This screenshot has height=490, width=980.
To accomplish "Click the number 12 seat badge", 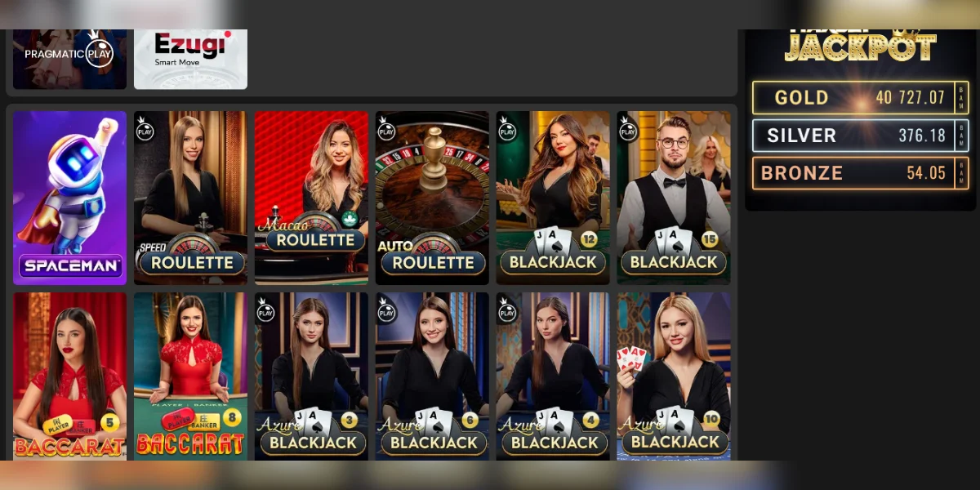I will (x=588, y=239).
